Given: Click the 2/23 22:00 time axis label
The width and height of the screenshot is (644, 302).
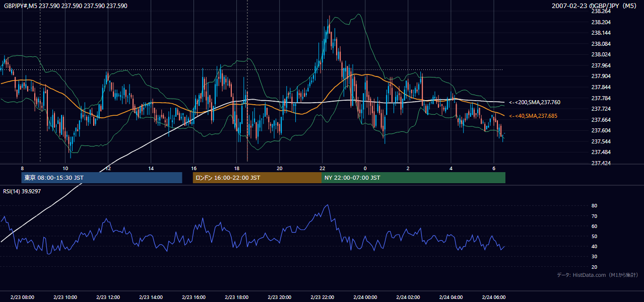Looking at the screenshot, I should point(323,297).
